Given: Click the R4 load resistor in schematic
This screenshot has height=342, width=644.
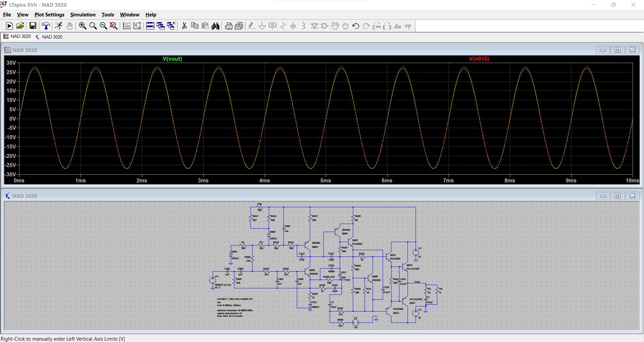Looking at the screenshot, I should 437,291.
